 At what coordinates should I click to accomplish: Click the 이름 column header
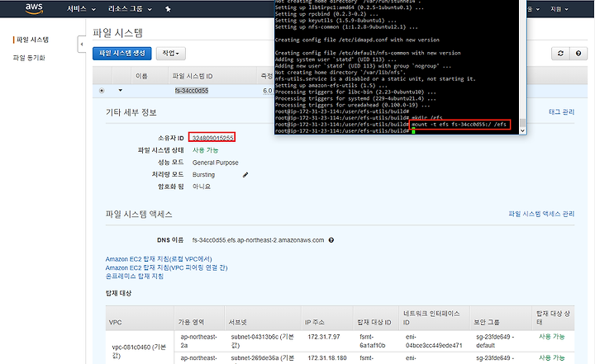(x=141, y=76)
